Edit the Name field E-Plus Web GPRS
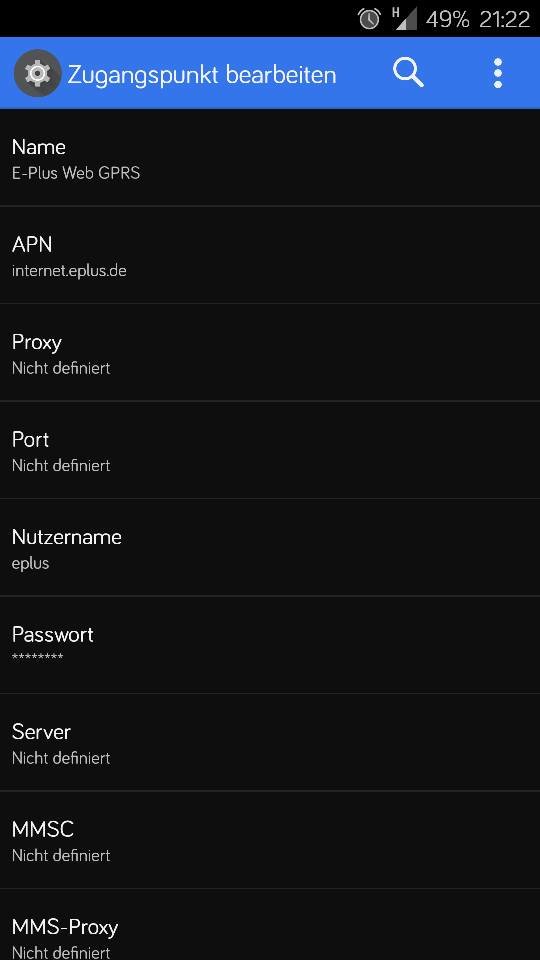The image size is (540, 960). (270, 158)
